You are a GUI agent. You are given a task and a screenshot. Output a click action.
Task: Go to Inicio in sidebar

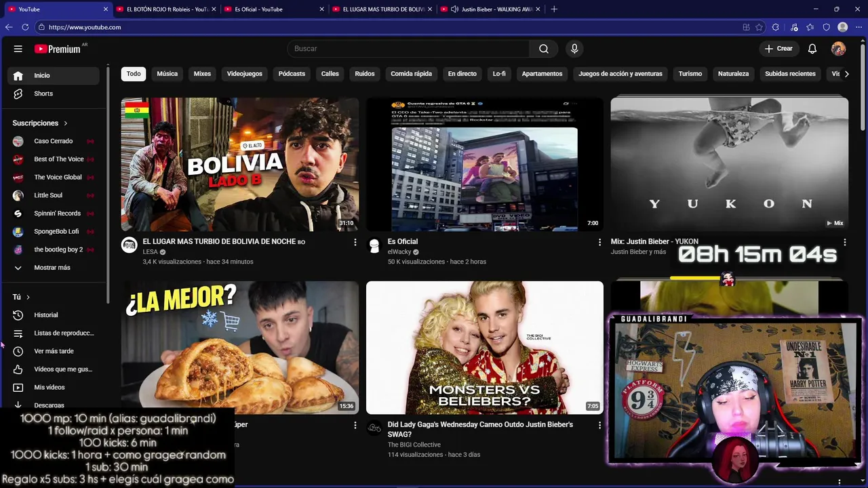pos(54,75)
